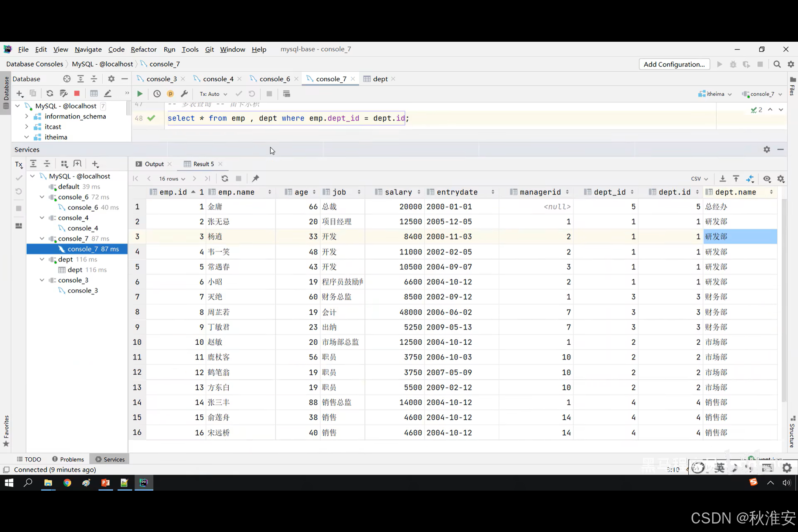The image size is (798, 532).
Task: Open the Refactor menu
Action: [143, 49]
